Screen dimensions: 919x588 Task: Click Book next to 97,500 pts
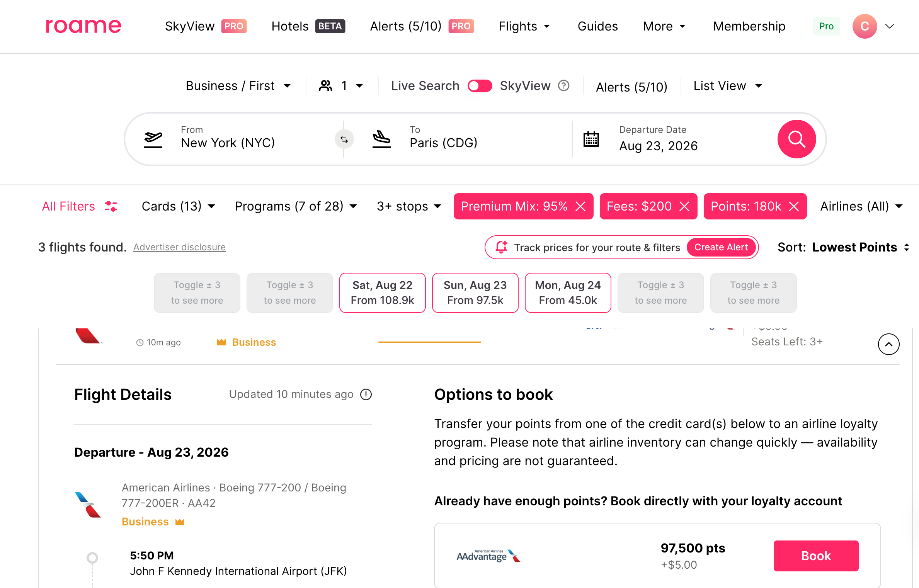815,556
